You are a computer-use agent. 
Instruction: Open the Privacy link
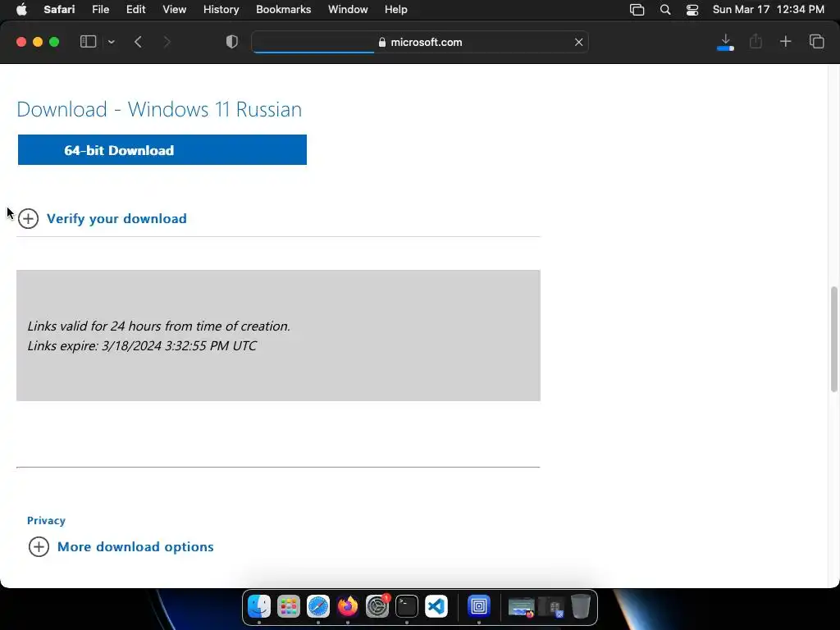tap(46, 521)
